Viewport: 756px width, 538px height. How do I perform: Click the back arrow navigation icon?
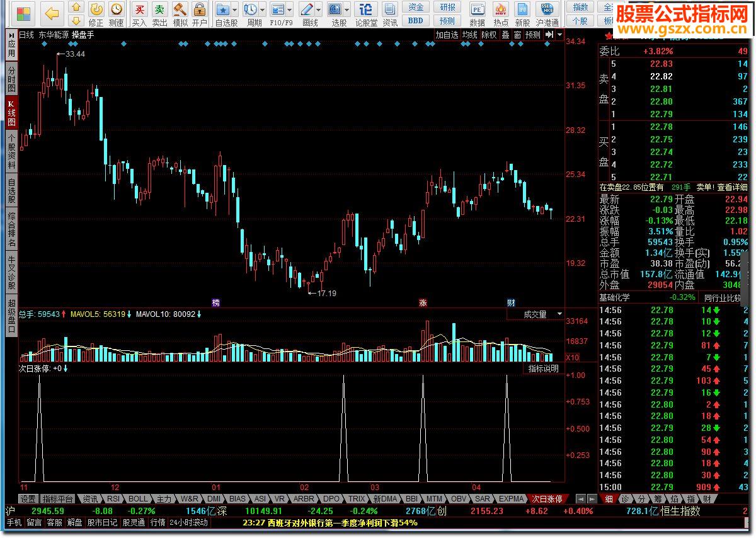pyautogui.click(x=52, y=13)
